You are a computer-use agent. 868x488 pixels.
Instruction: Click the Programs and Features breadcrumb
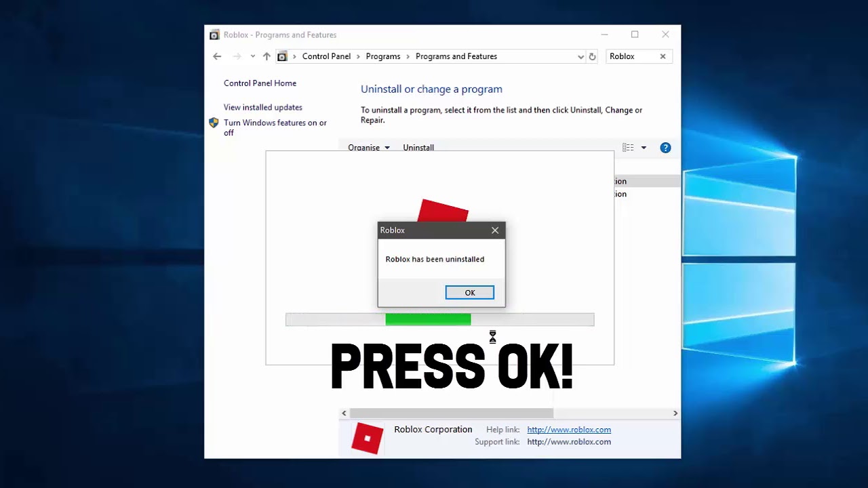456,56
